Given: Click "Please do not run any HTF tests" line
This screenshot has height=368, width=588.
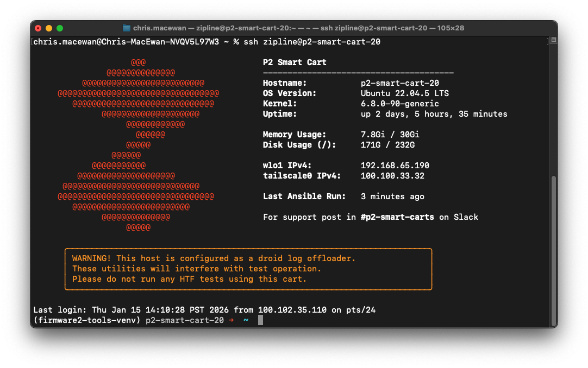Looking at the screenshot, I should [x=189, y=279].
